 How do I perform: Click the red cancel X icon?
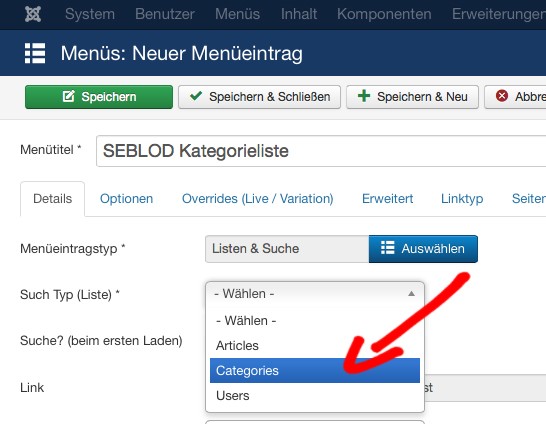click(x=502, y=96)
